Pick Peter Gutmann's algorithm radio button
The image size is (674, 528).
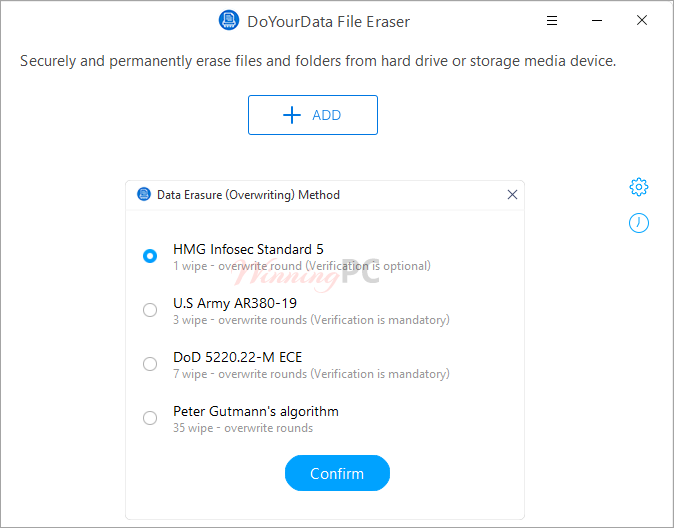point(150,418)
